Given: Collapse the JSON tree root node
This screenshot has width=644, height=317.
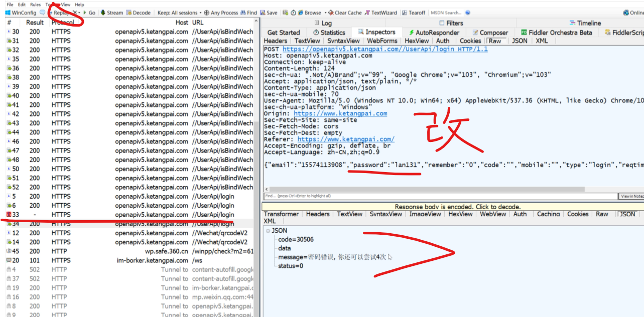Looking at the screenshot, I should 268,231.
